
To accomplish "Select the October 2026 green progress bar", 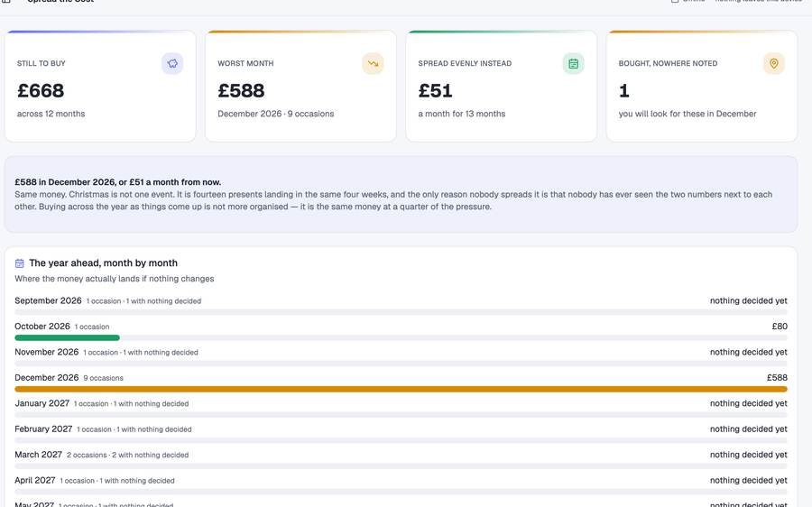I will click(68, 337).
